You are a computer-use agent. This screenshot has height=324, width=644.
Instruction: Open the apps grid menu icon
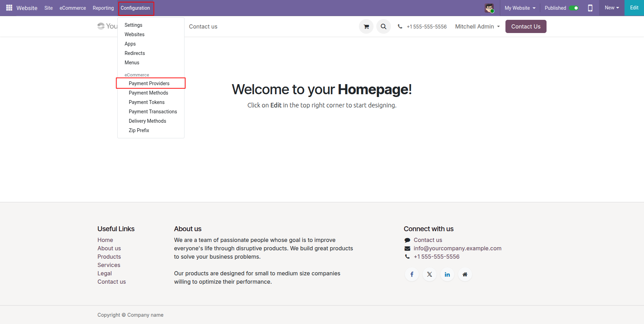click(x=9, y=8)
